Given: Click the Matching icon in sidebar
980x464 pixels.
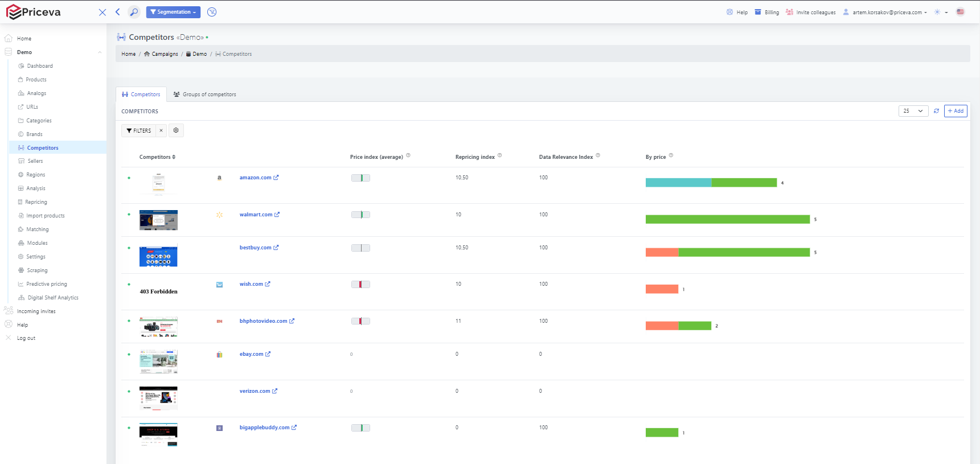Looking at the screenshot, I should coord(21,229).
